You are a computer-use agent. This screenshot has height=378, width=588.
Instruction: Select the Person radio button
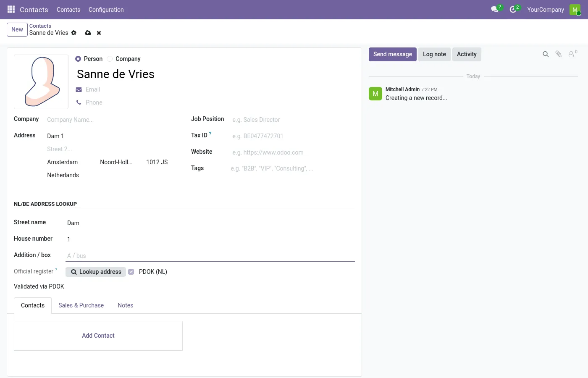pyautogui.click(x=78, y=59)
